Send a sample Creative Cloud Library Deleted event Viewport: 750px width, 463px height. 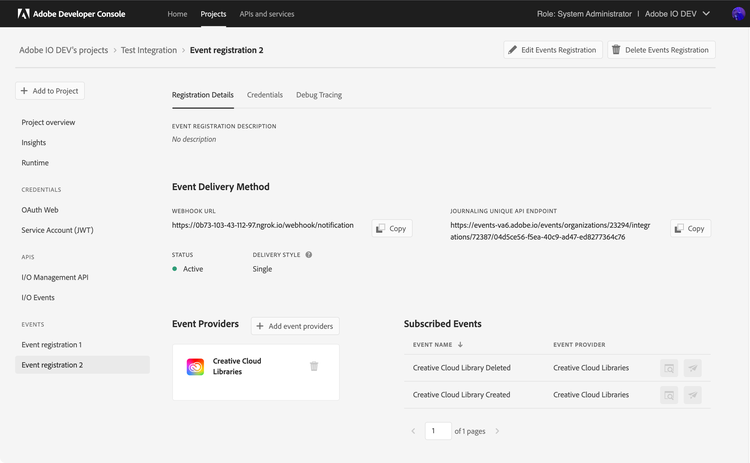(692, 368)
